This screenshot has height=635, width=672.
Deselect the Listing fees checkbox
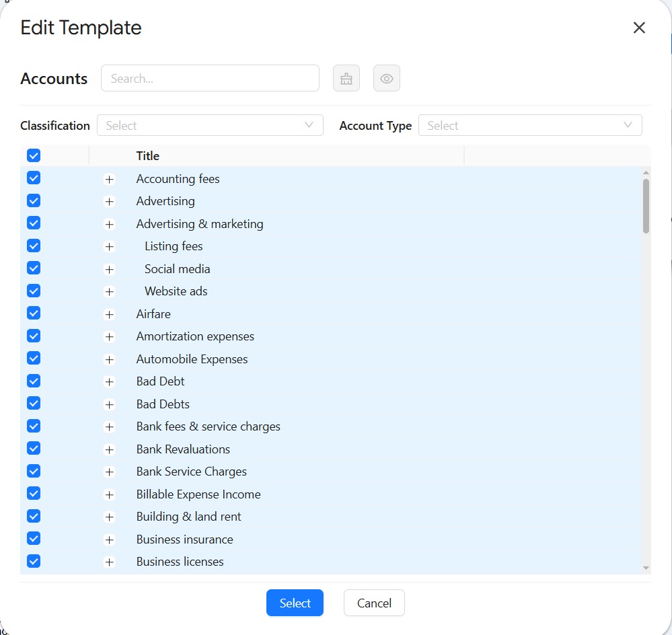pos(34,246)
